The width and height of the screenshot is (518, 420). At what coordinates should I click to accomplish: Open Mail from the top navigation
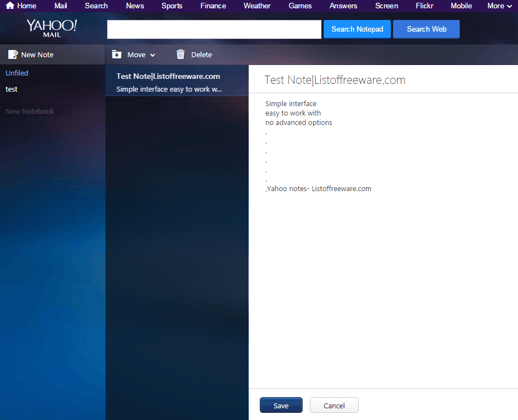tap(61, 6)
